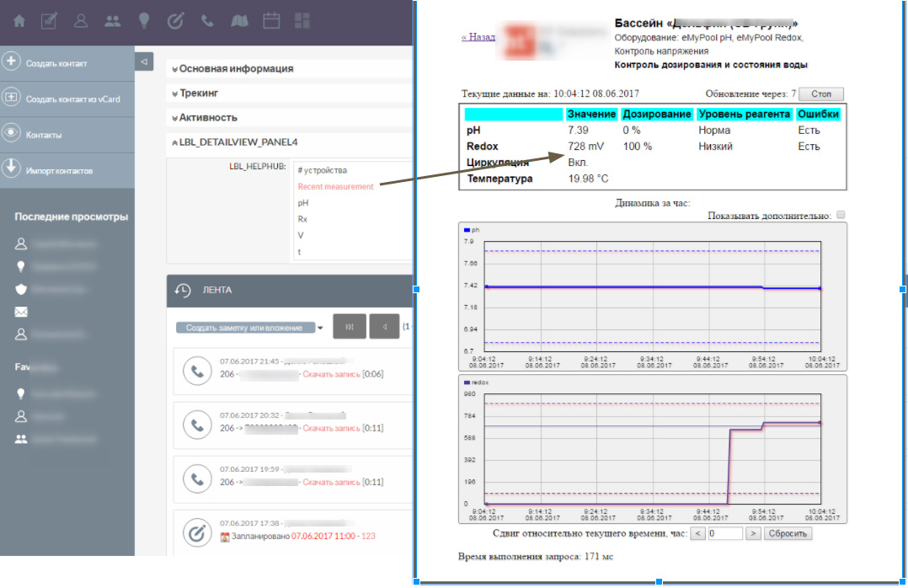Go to the Home icon in top navigation
This screenshot has height=588, width=908.
click(19, 21)
